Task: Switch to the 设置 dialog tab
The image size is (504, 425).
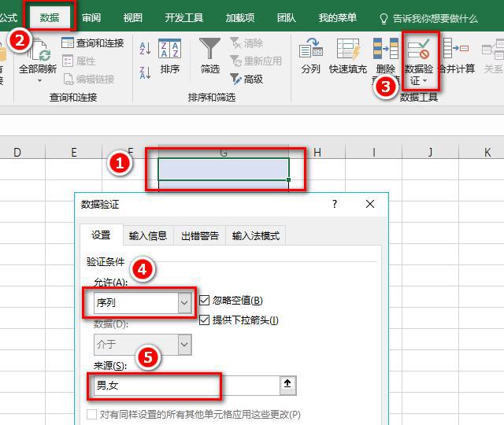Action: point(101,235)
